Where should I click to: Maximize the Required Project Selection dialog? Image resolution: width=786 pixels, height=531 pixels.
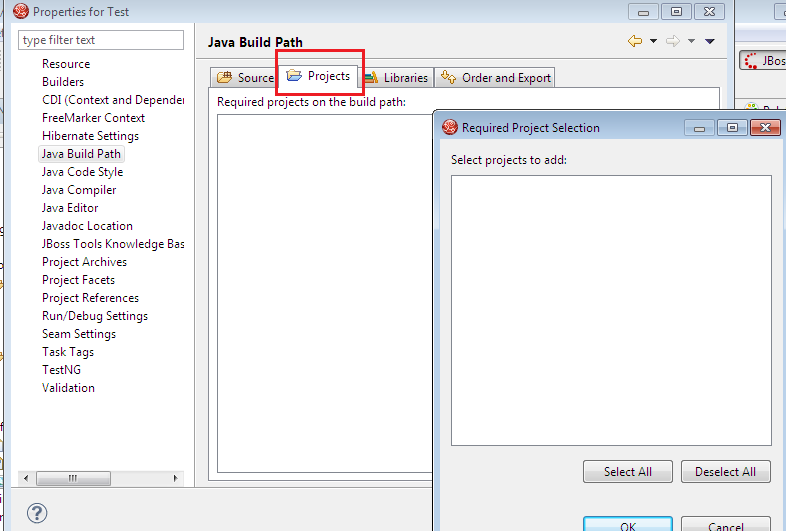click(x=732, y=128)
